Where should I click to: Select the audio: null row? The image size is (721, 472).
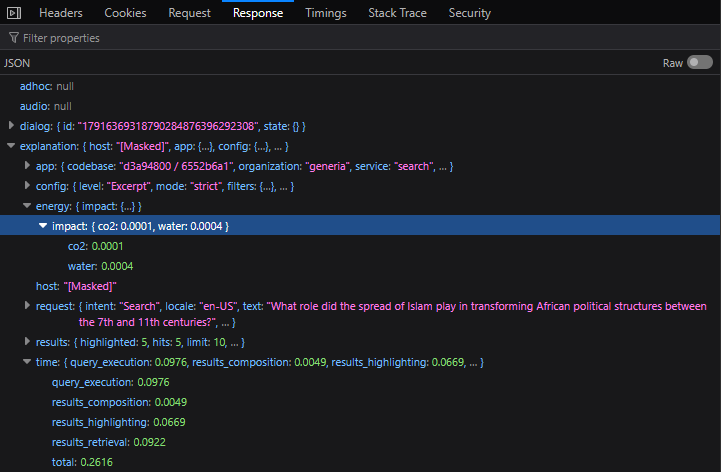[360, 106]
